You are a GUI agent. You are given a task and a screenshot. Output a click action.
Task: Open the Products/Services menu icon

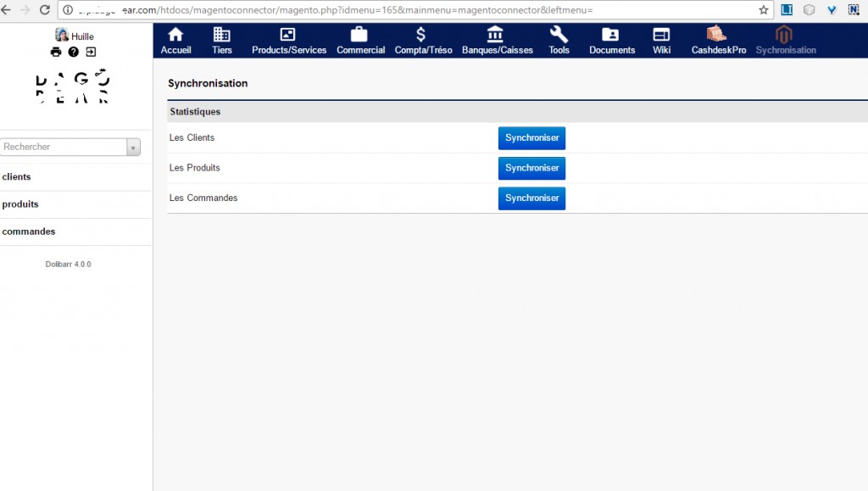click(287, 35)
